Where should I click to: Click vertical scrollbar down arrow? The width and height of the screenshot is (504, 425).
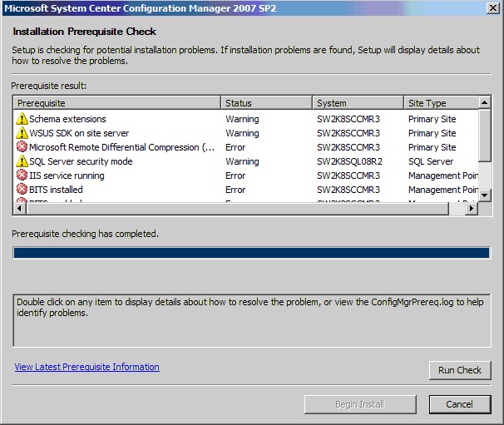[484, 195]
